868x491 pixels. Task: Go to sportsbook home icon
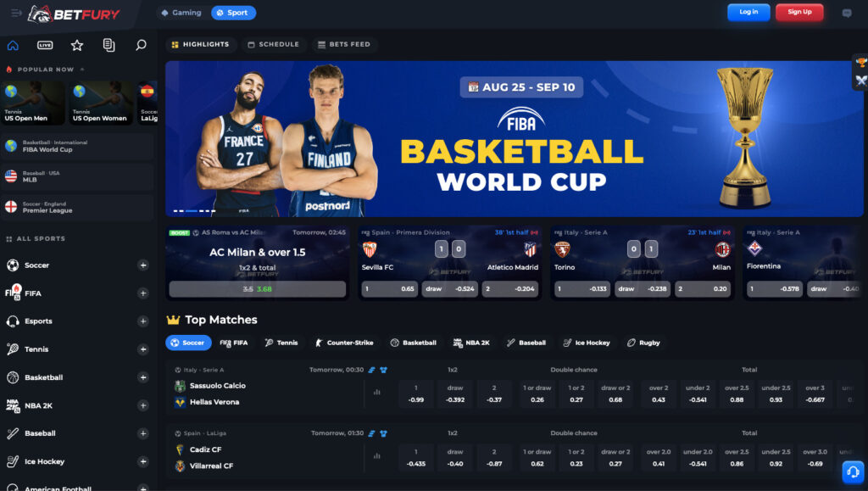[x=13, y=46]
